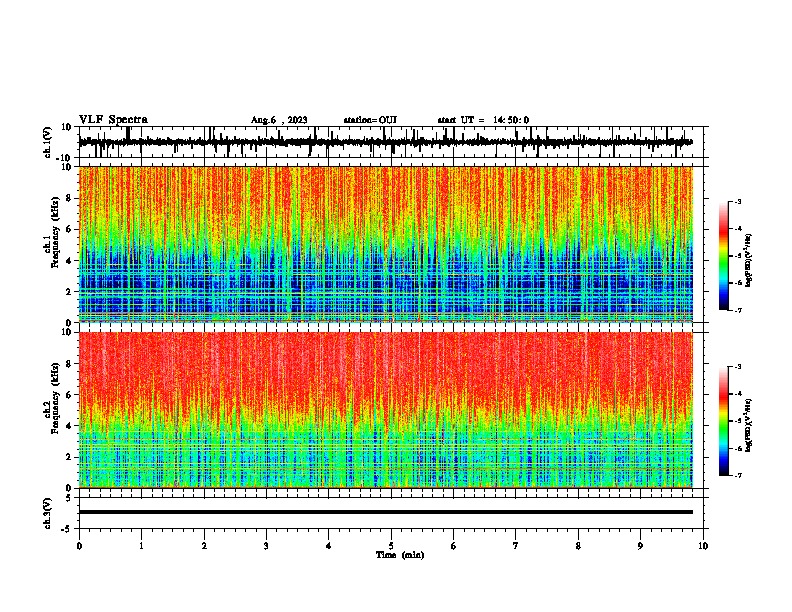Click the 'VLF Spectra' plot title
The width and height of the screenshot is (792, 612).
point(113,120)
